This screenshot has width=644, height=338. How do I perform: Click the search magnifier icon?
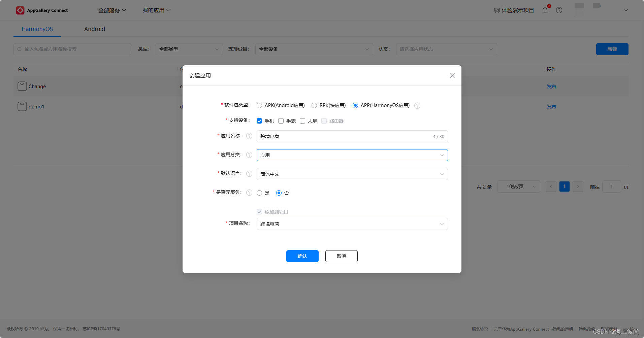coord(20,49)
